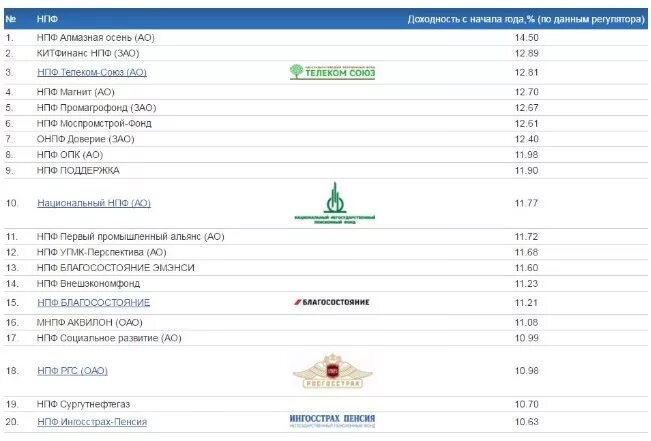Click the Доходность с начала года header
This screenshot has width=651, height=441.
[526, 19]
